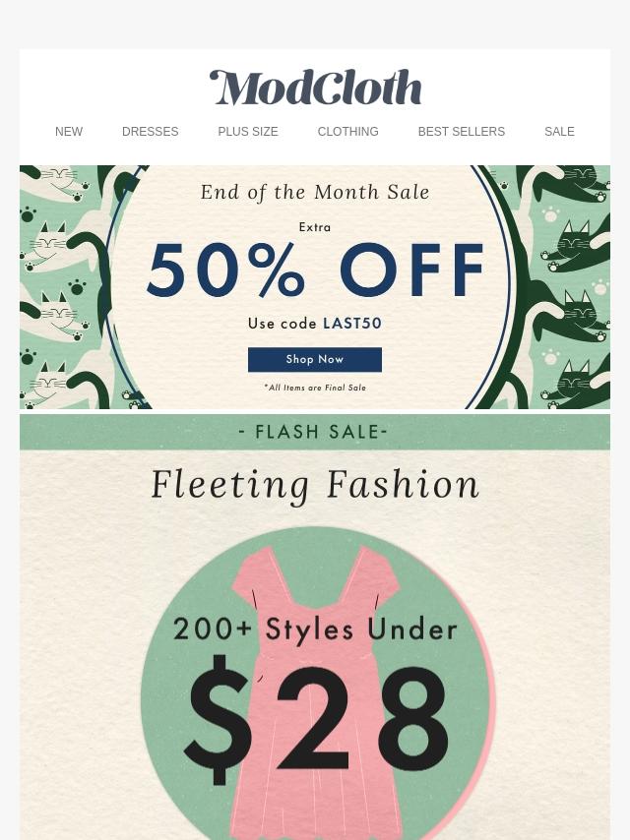Open the NEW menu link
This screenshot has height=840, width=630.
[x=69, y=131]
